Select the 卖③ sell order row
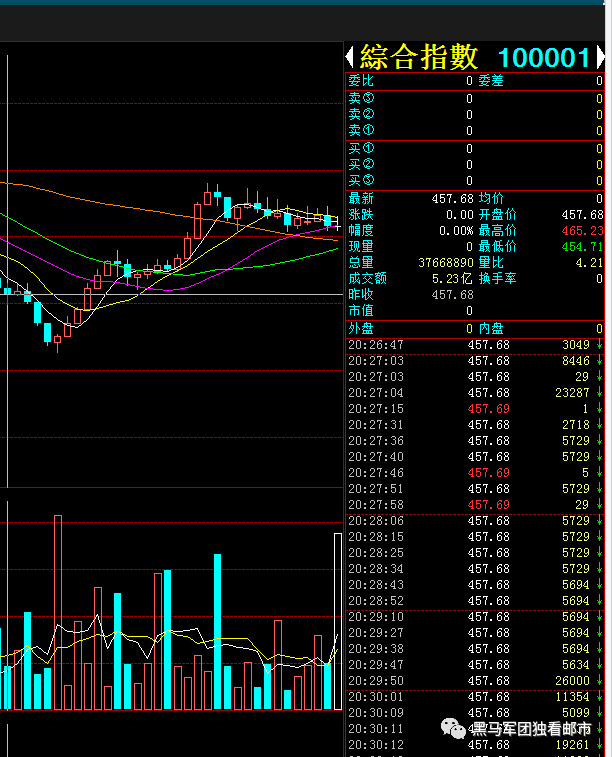This screenshot has width=612, height=757. (x=475, y=98)
